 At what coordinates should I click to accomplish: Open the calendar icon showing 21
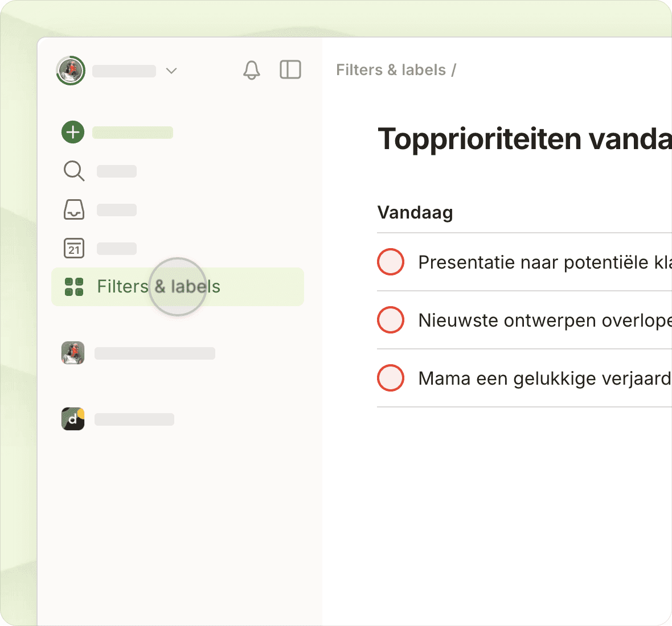click(73, 248)
